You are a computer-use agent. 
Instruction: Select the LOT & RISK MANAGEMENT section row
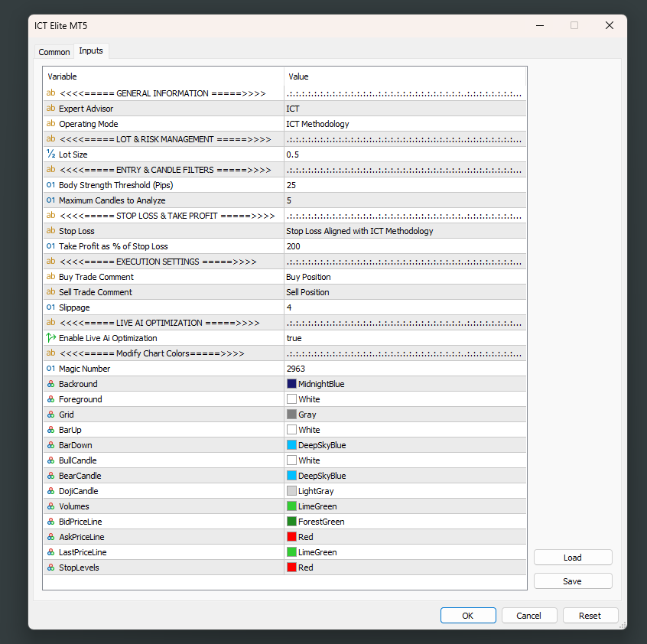tap(284, 139)
